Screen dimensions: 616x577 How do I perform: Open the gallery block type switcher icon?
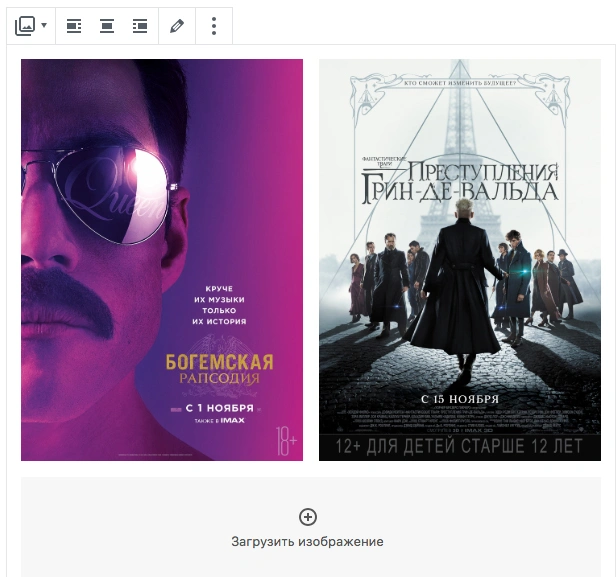click(x=25, y=26)
